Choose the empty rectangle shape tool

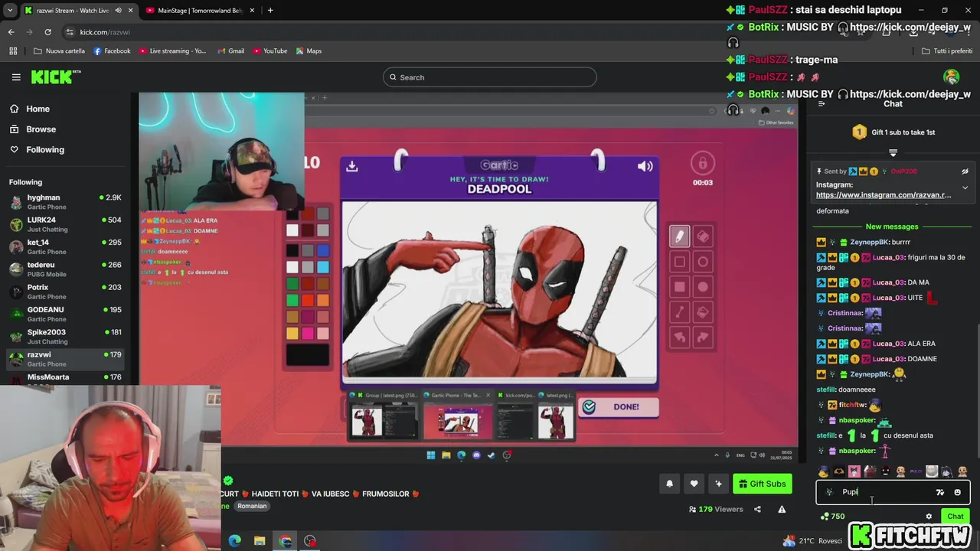[679, 262]
